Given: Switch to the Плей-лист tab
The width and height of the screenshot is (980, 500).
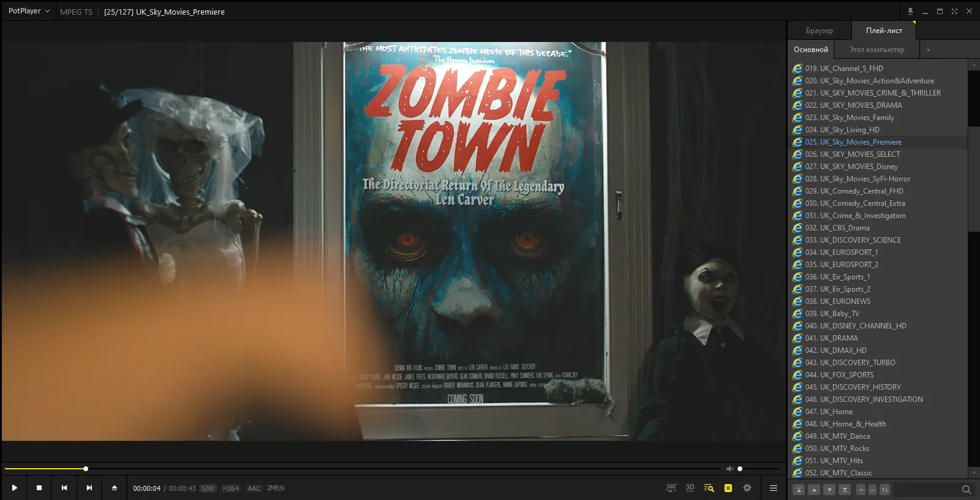Looking at the screenshot, I should [884, 31].
